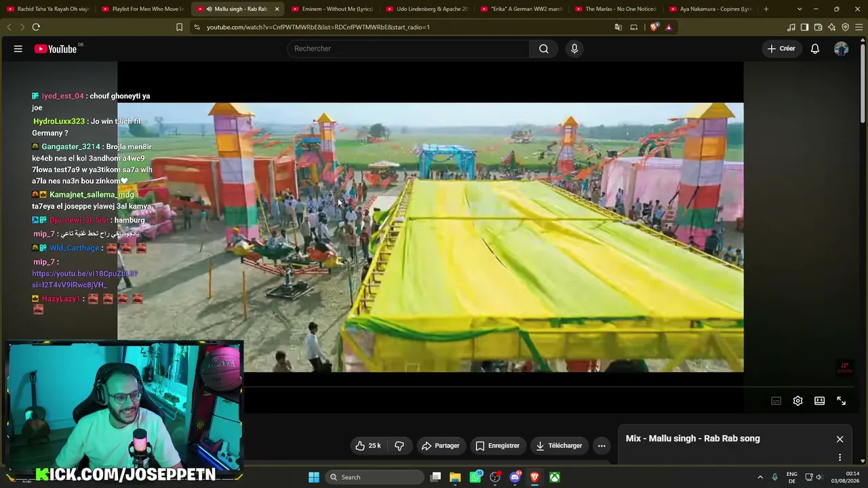
Task: Share the video with Partager
Action: tap(440, 446)
